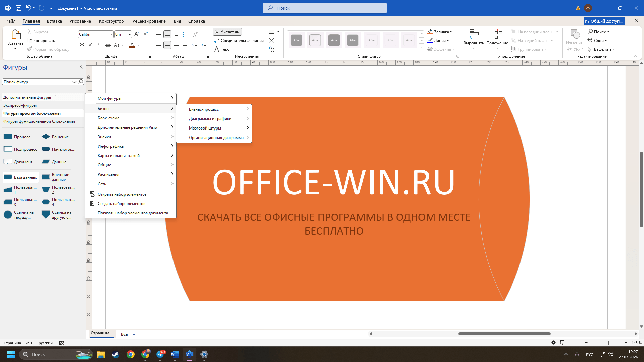This screenshot has width=644, height=362.
Task: Click the Share (Общий доступ) button
Action: 604,21
